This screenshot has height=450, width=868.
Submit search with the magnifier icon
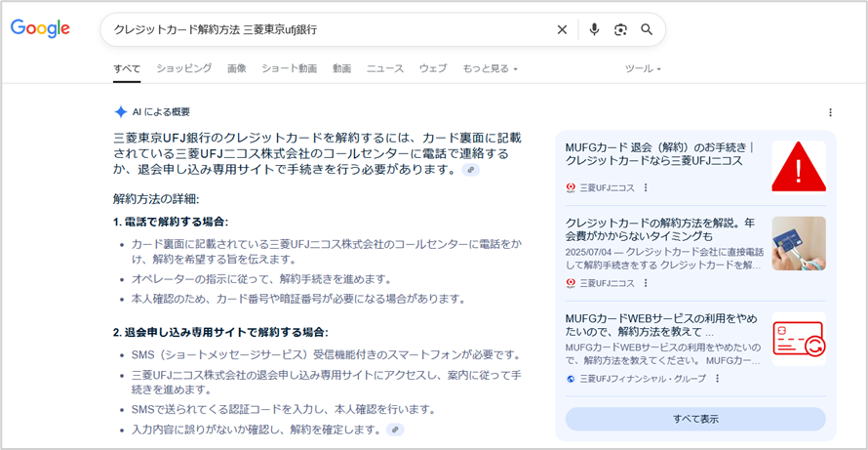coord(647,29)
